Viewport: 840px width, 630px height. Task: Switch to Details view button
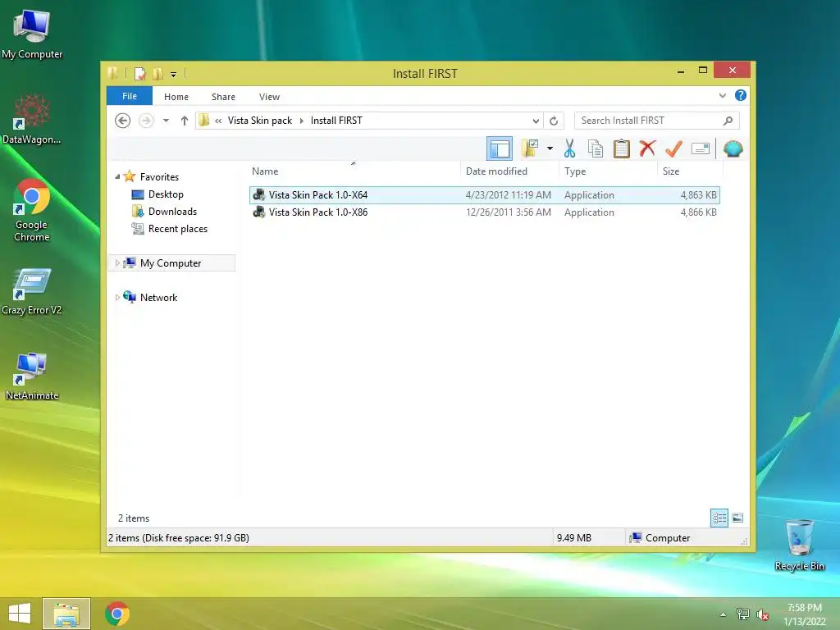719,518
